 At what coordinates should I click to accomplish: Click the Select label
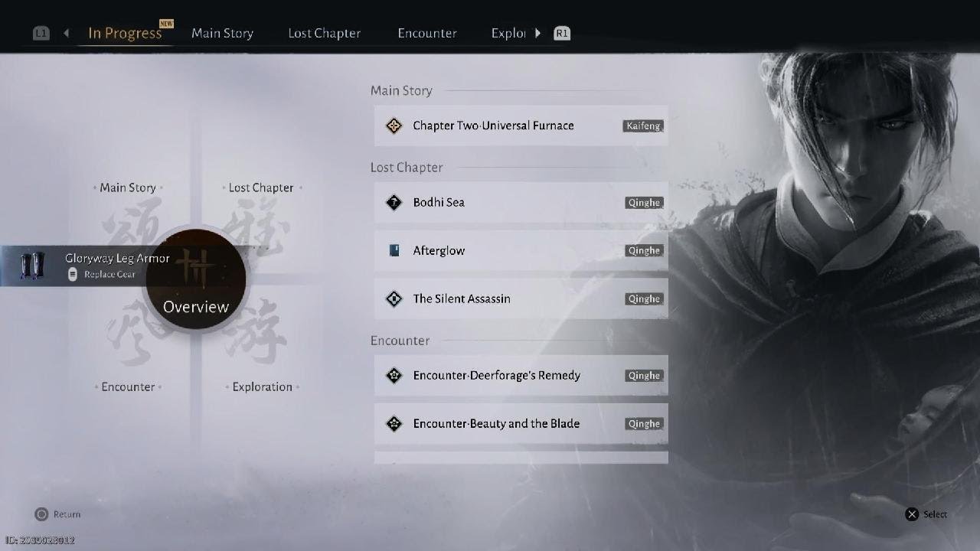click(x=935, y=514)
